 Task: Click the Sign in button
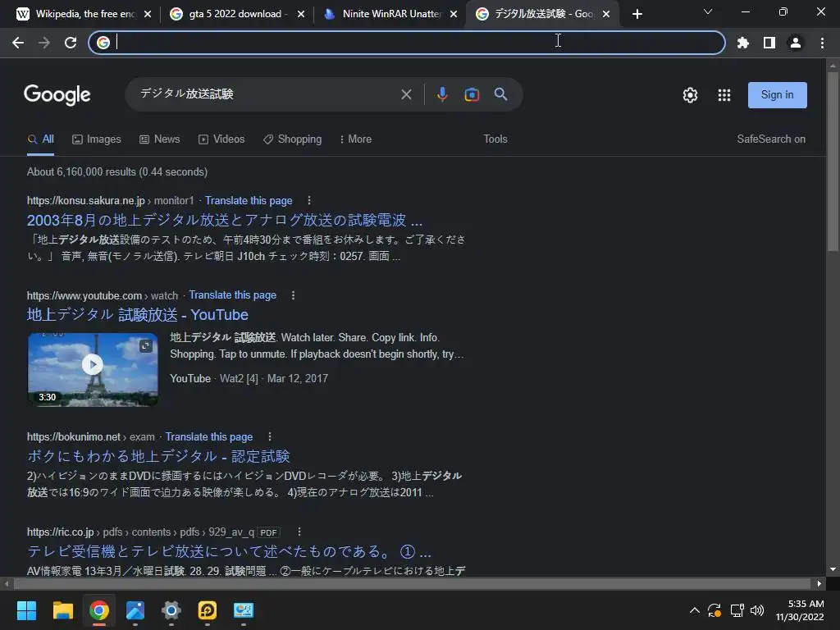pyautogui.click(x=778, y=95)
